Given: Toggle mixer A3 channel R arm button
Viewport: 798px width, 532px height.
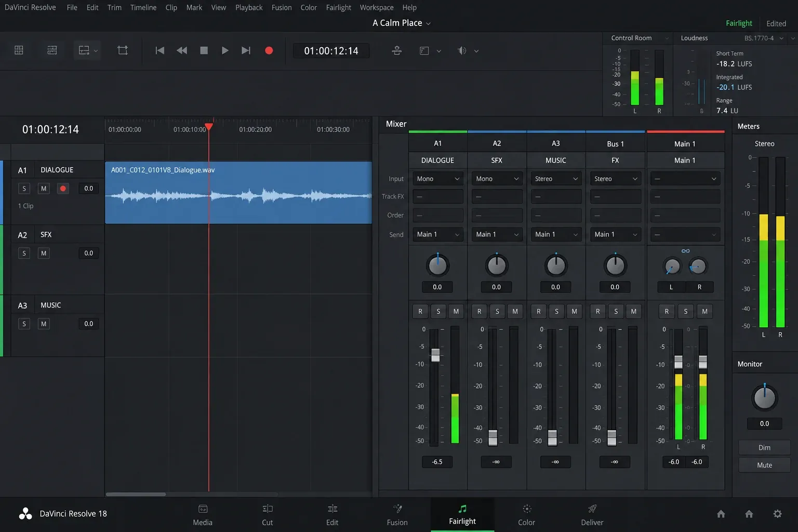Looking at the screenshot, I should (539, 311).
